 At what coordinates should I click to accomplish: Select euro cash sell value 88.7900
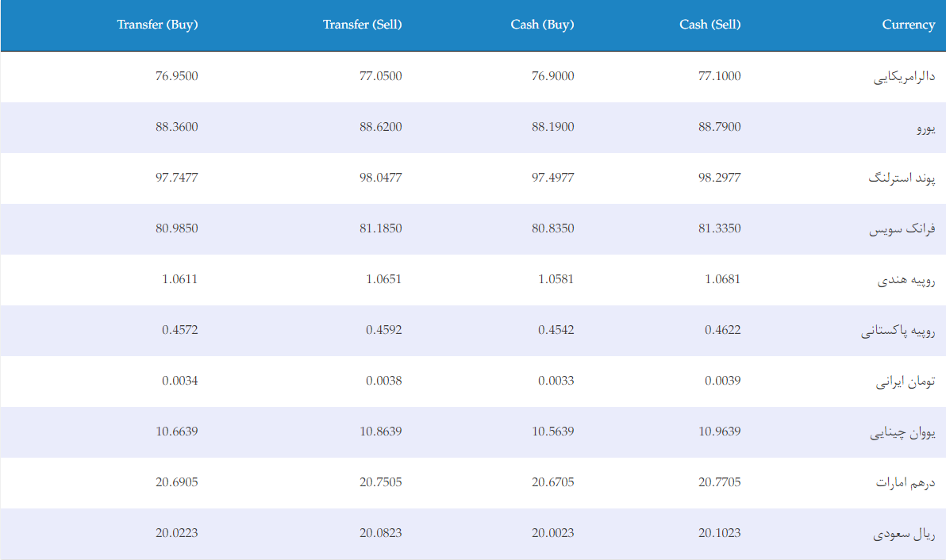click(720, 127)
